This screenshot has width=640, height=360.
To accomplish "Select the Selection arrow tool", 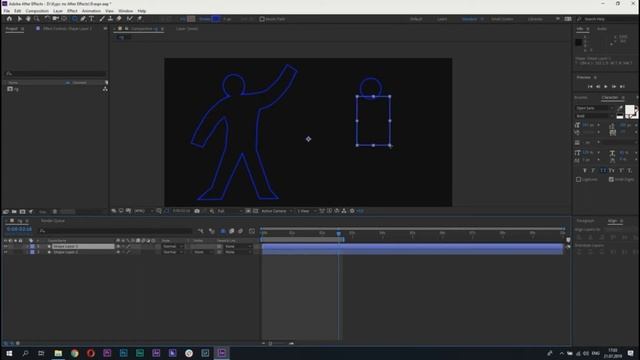I will [19, 19].
